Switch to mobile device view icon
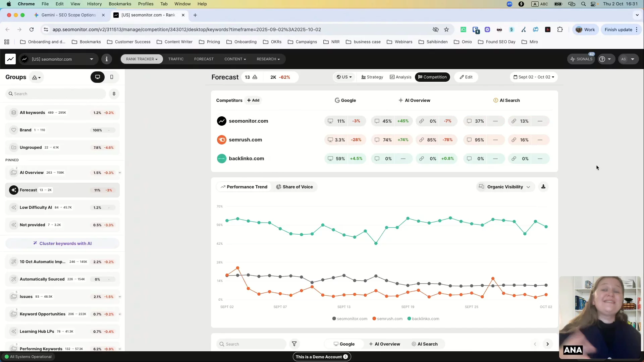This screenshot has height=362, width=644. [112, 77]
